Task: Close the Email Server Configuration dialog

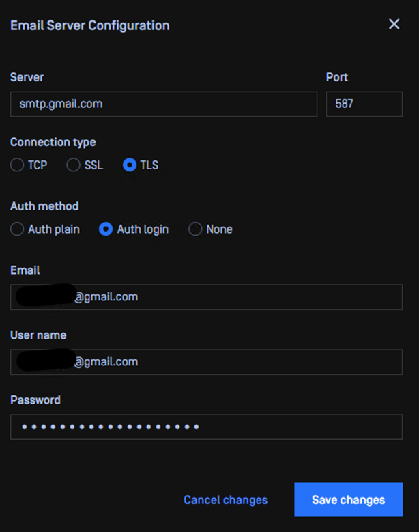Action: (394, 24)
